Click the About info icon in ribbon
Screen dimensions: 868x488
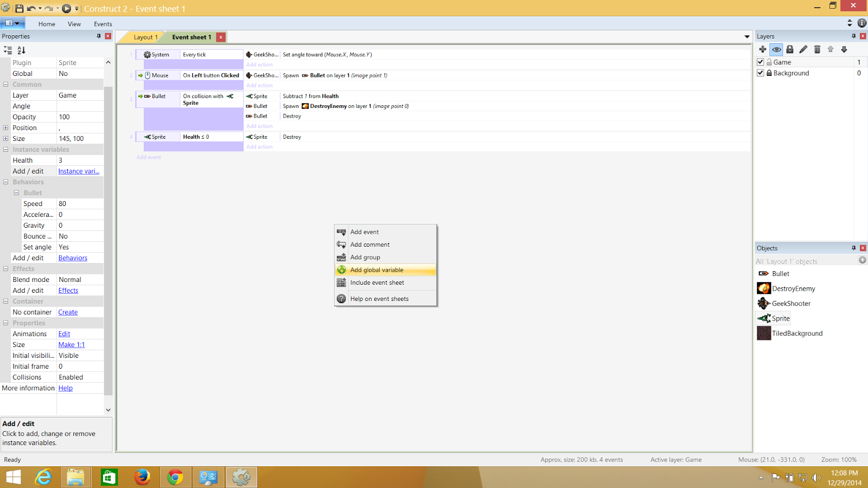point(862,23)
